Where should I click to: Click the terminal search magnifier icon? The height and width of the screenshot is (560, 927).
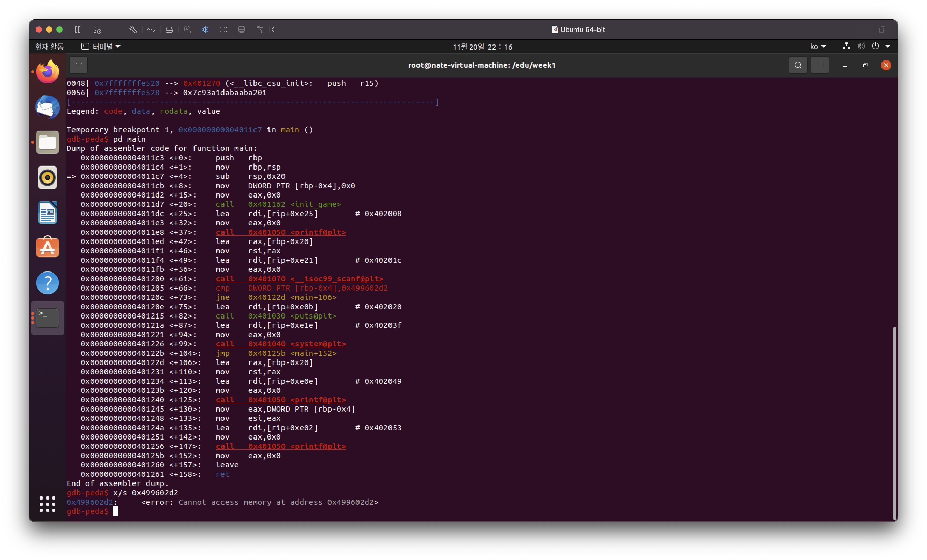[x=798, y=65]
